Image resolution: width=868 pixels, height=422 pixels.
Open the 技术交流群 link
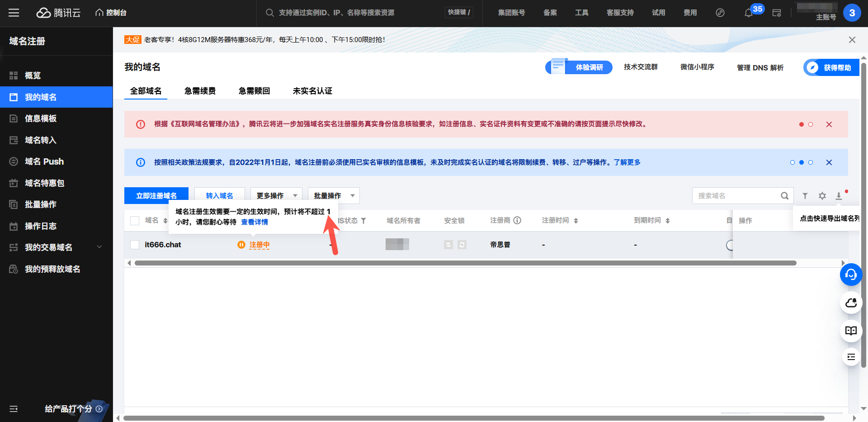pyautogui.click(x=641, y=67)
